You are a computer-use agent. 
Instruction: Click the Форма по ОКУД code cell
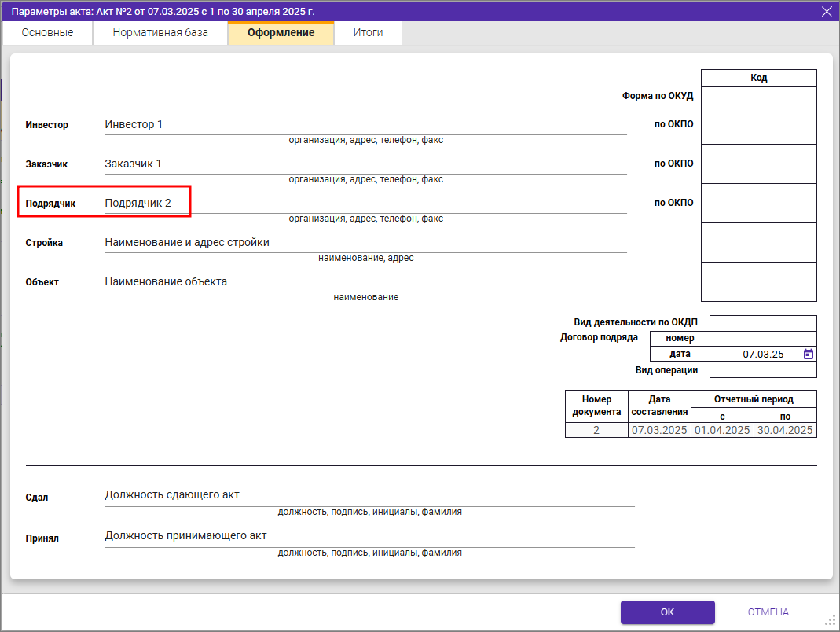coord(758,96)
